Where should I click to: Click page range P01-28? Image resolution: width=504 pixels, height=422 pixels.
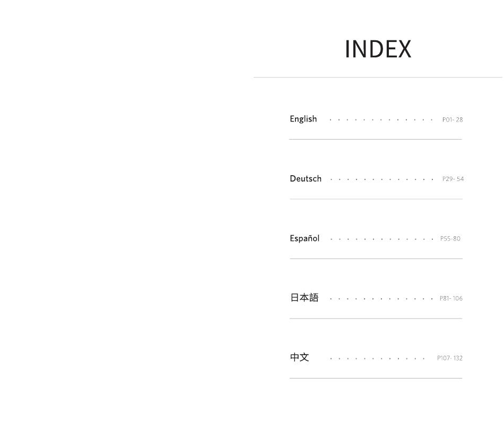[x=453, y=119]
